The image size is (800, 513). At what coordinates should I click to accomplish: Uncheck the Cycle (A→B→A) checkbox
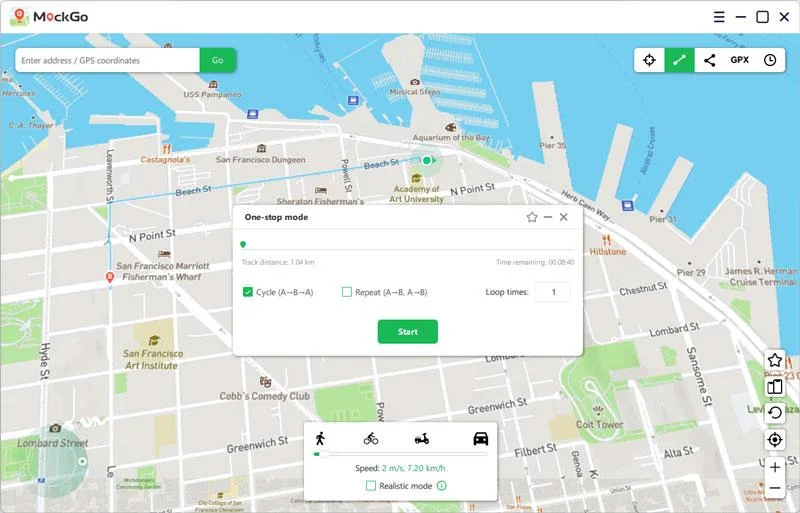[248, 292]
